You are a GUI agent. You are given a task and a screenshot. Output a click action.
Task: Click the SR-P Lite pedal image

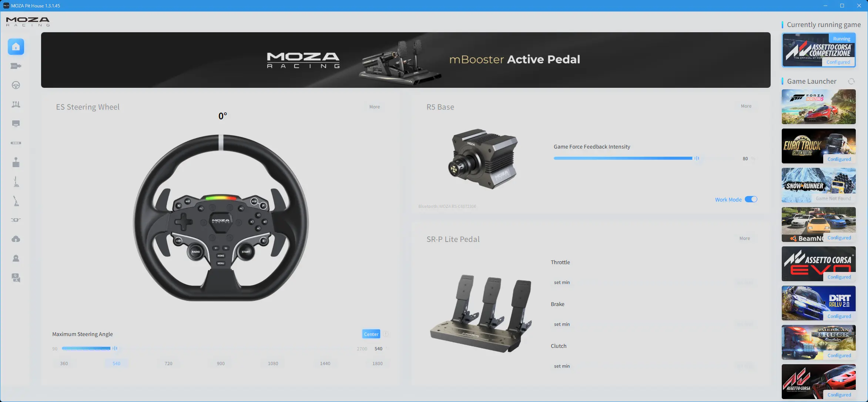click(x=481, y=313)
